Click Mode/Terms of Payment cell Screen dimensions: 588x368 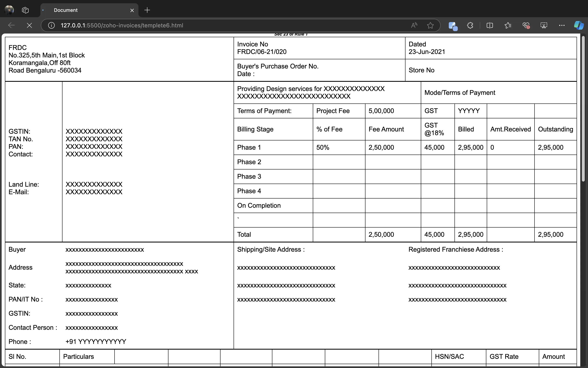pos(499,93)
